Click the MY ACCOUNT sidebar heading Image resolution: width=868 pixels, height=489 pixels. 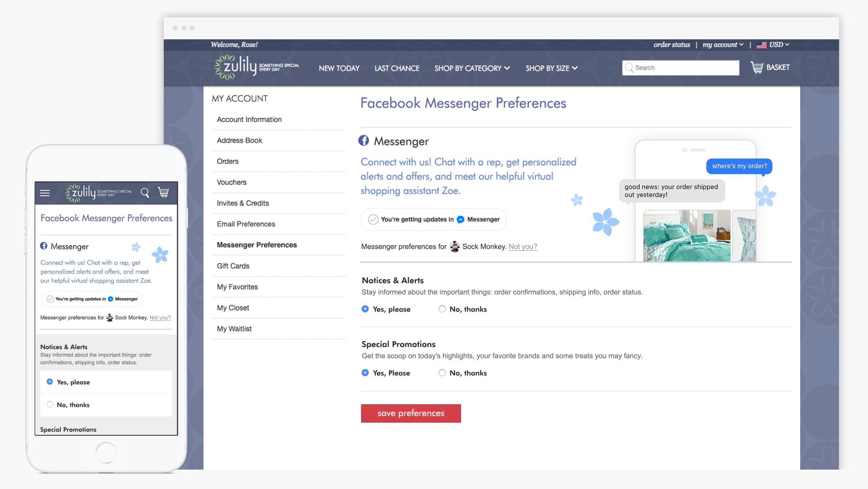pyautogui.click(x=240, y=99)
